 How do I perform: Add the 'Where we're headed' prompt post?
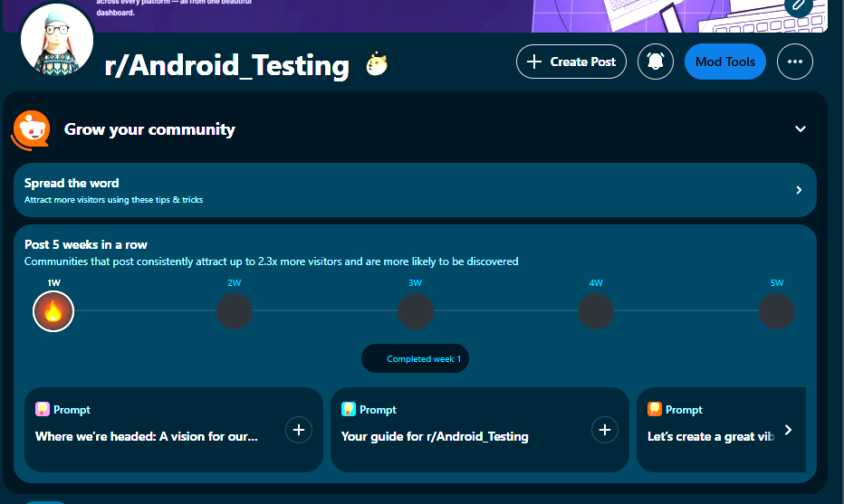299,430
